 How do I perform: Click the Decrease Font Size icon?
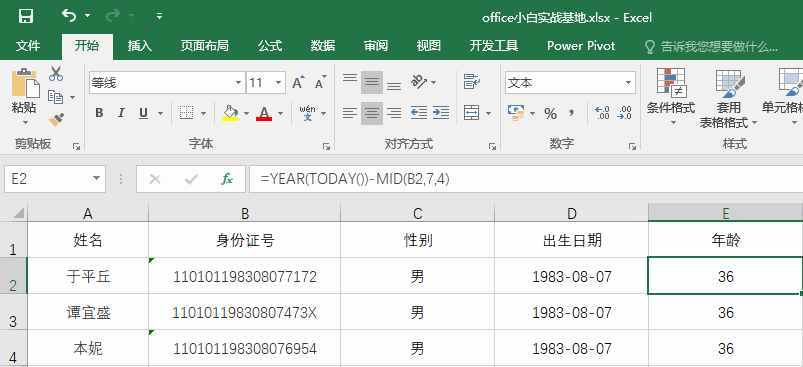coord(321,82)
